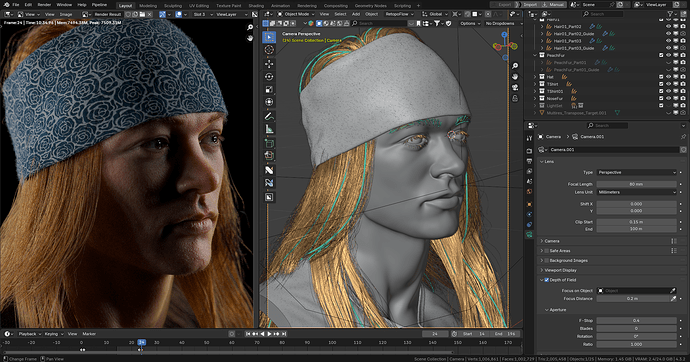Open the Tool properties tab icon
Screen dimensions: 690x362
click(529, 138)
